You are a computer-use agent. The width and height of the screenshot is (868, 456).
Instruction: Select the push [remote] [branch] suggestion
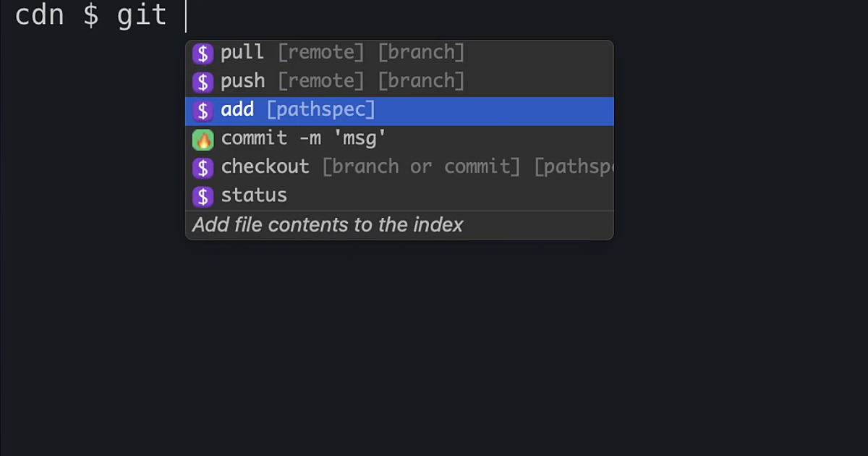click(x=325, y=81)
